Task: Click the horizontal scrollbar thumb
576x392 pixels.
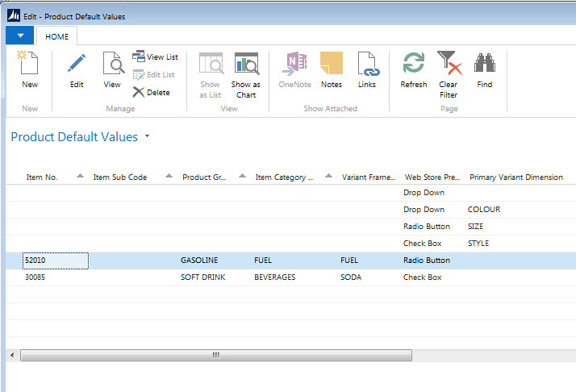Action: 215,355
